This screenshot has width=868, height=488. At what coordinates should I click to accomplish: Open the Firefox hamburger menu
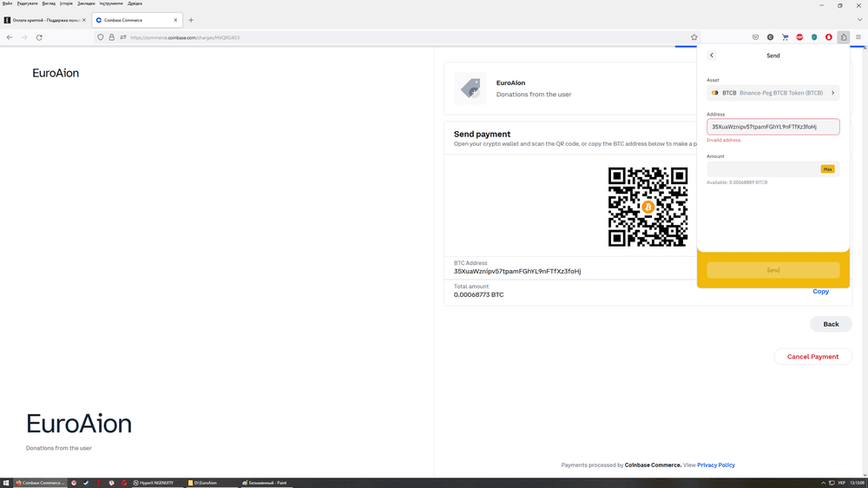[858, 37]
